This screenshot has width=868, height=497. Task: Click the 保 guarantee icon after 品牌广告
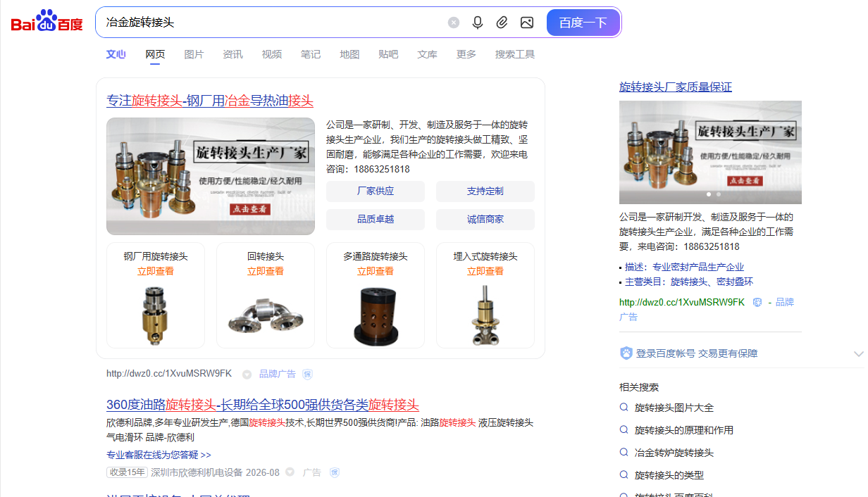(x=307, y=374)
